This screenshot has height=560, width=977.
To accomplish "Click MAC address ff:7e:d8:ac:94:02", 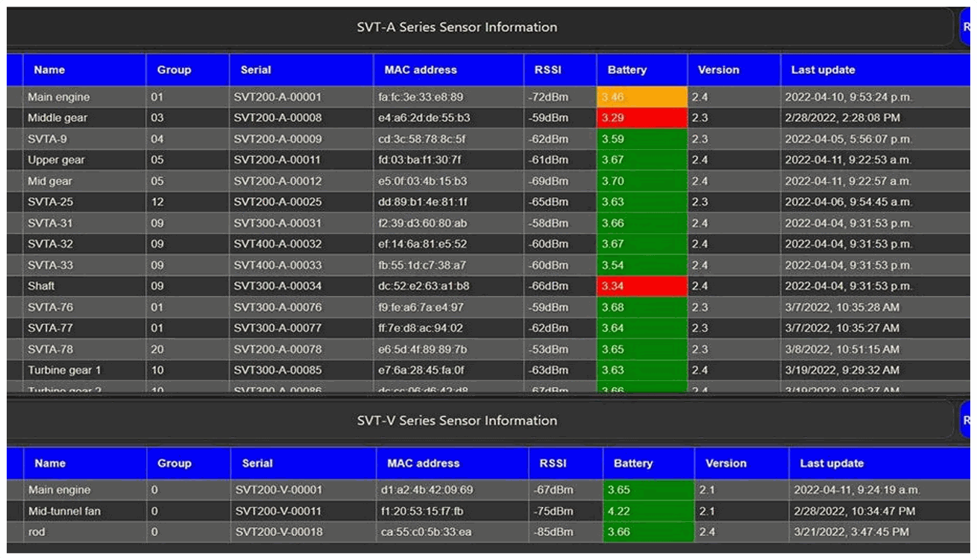I will tap(421, 327).
